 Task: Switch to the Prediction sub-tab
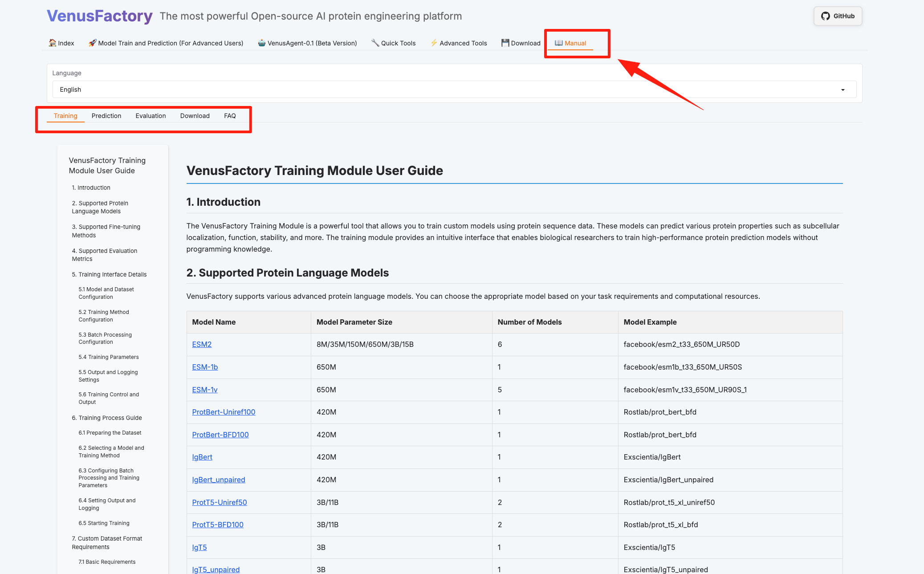pos(106,116)
